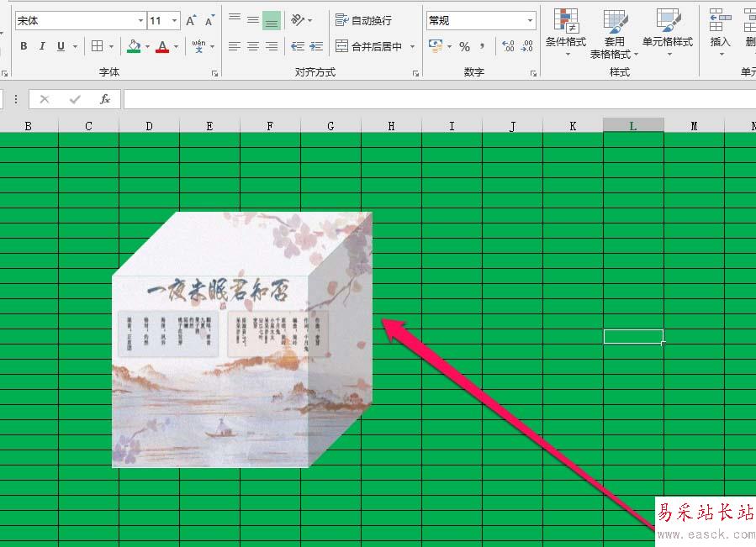Viewport: 756px width, 547px height.
Task: Open underline style dropdown arrow
Action: tap(75, 47)
